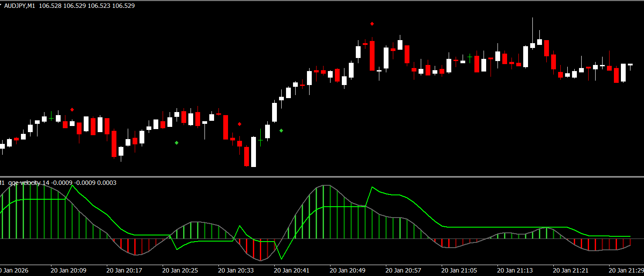Select the large red candle below the top diamond
Image resolution: width=644 pixels, height=276 pixels.
tap(372, 56)
